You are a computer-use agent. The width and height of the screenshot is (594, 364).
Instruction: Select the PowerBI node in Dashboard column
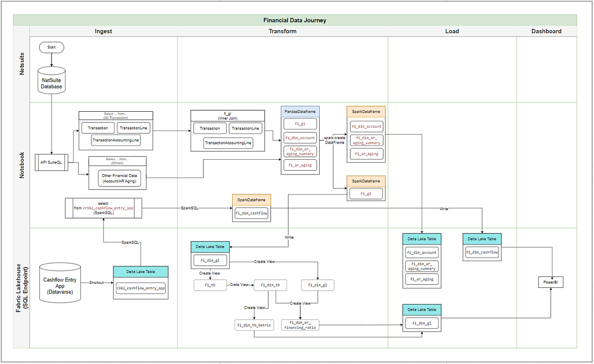550,282
